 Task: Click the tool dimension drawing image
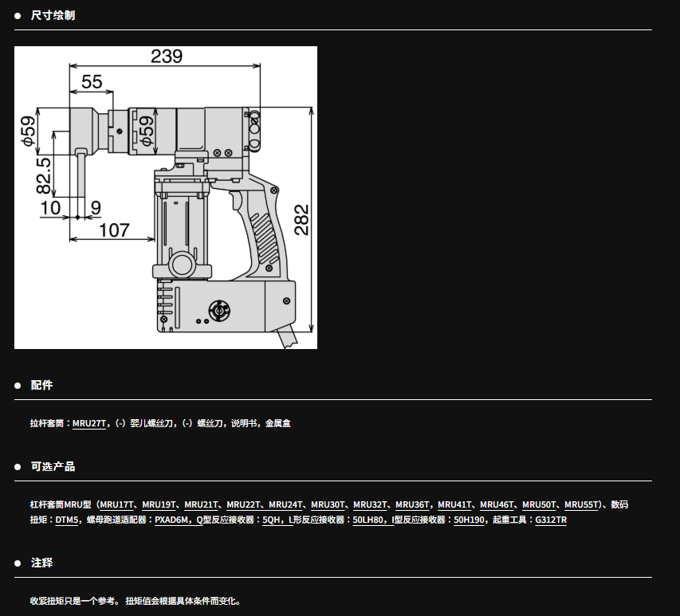[x=166, y=198]
